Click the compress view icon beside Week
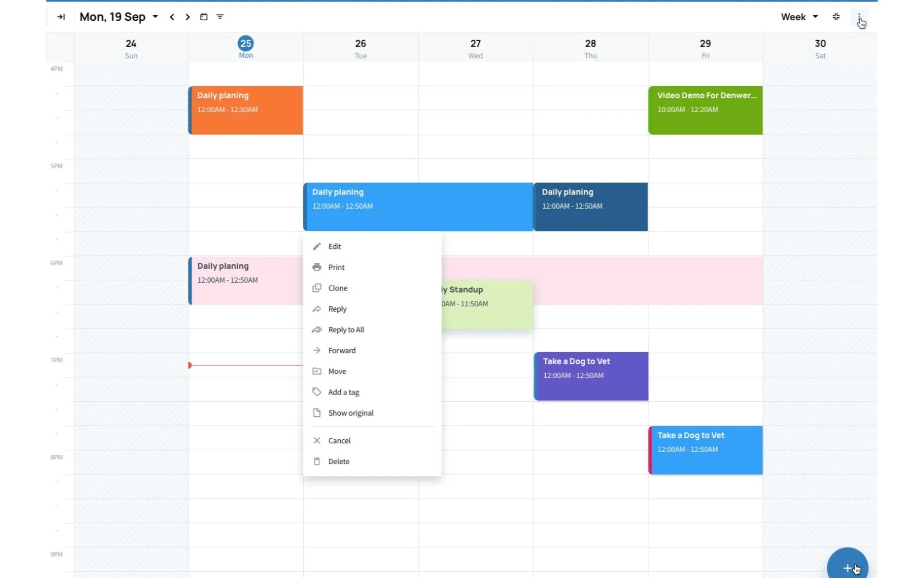 pos(836,17)
